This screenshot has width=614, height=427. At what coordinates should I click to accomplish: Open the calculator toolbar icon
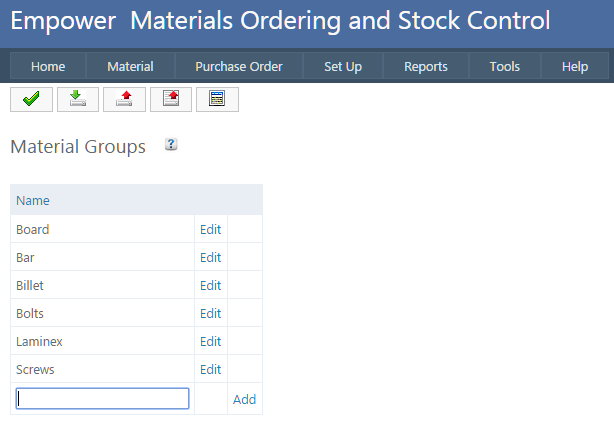pyautogui.click(x=217, y=99)
